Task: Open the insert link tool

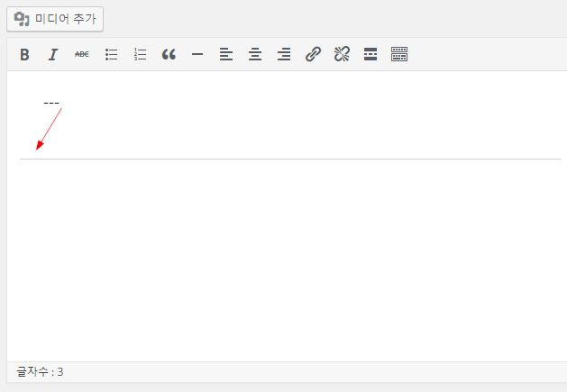Action: coord(313,55)
